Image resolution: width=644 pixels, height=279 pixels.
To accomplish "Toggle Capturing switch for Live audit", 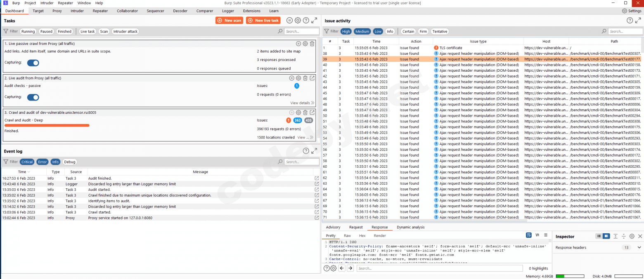I will [x=33, y=97].
